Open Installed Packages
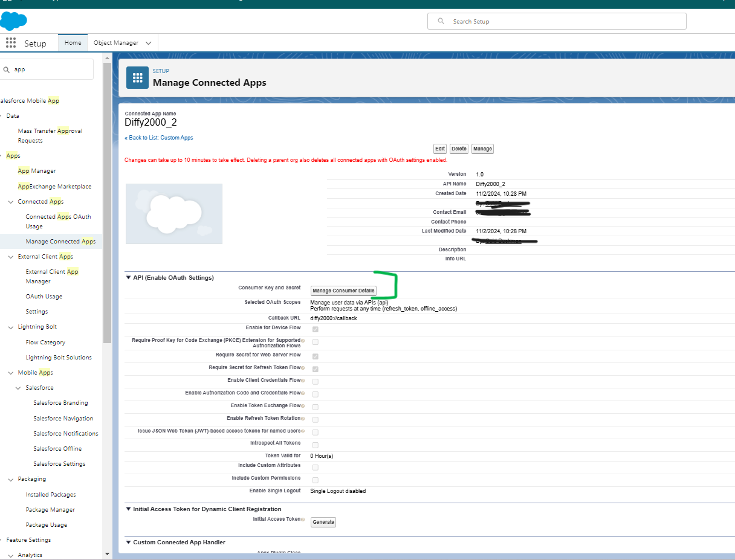The image size is (735, 560). click(x=51, y=495)
